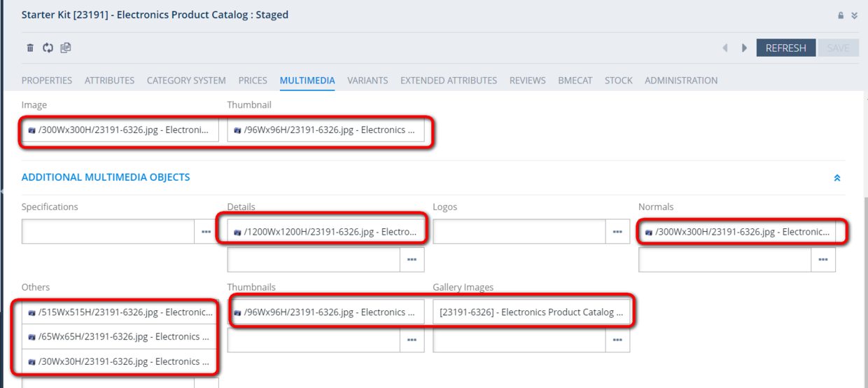
Task: Expand the double-chevron in the title bar
Action: pyautogui.click(x=855, y=15)
